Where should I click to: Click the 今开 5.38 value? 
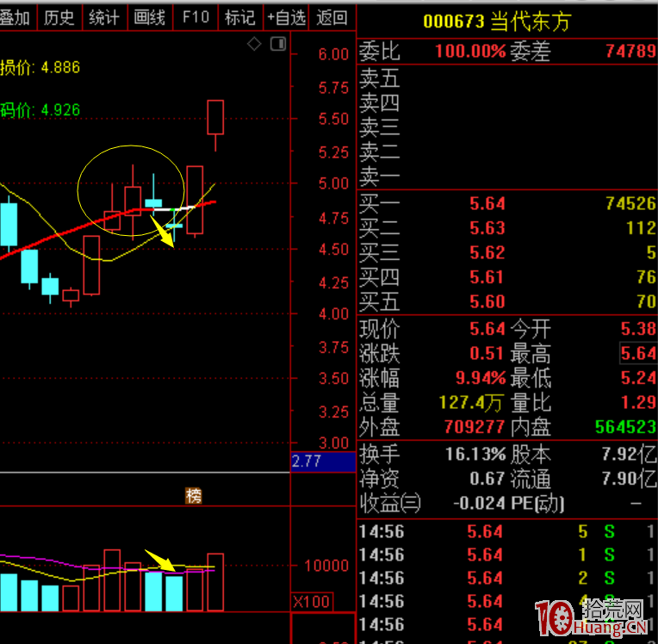click(638, 329)
